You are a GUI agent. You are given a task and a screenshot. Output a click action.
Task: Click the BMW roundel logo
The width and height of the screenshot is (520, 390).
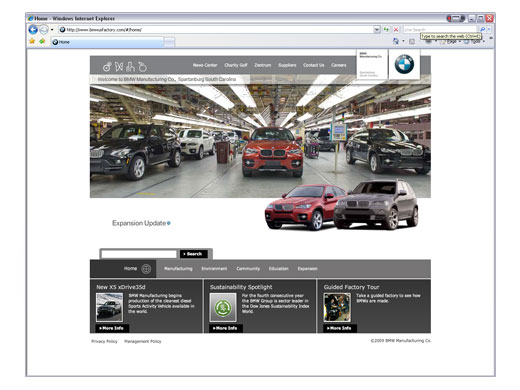pyautogui.click(x=404, y=64)
